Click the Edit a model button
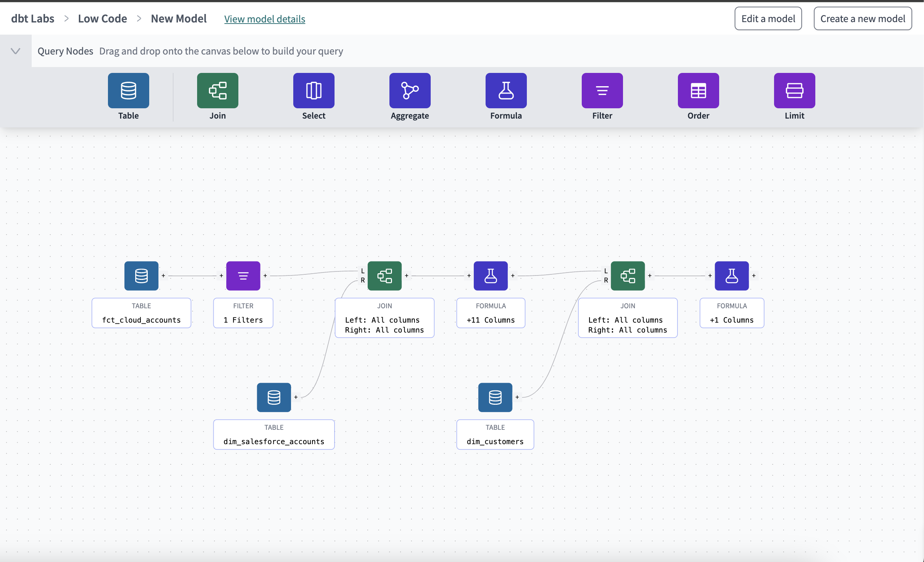Viewport: 924px width, 562px height. click(768, 18)
